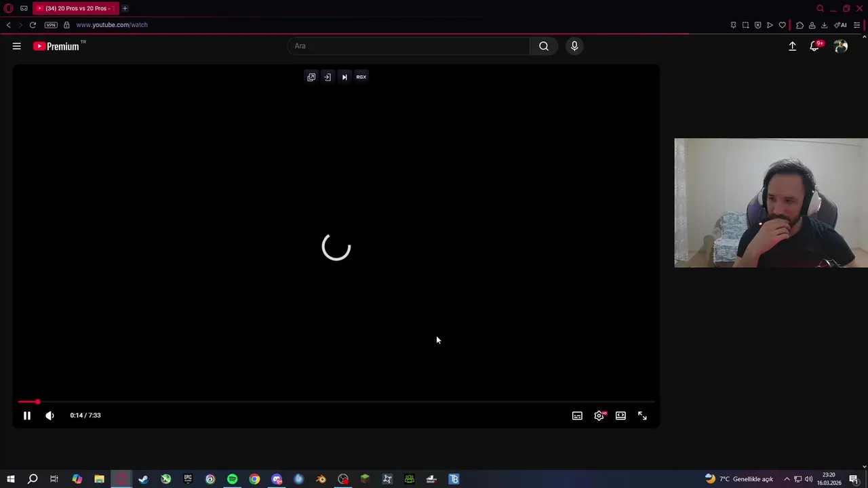This screenshot has height=488, width=868.
Task: Open Windows taskbar search
Action: [33, 479]
